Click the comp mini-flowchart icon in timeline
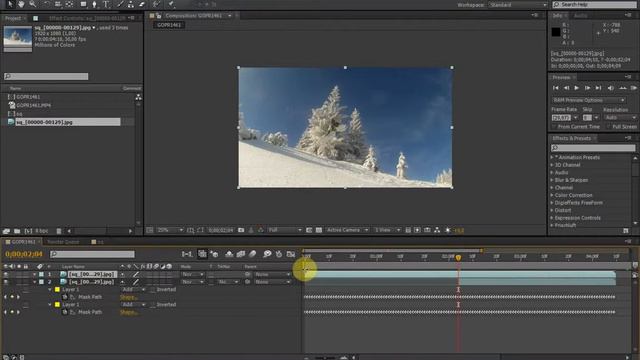This screenshot has width=640, height=360. pos(187,254)
